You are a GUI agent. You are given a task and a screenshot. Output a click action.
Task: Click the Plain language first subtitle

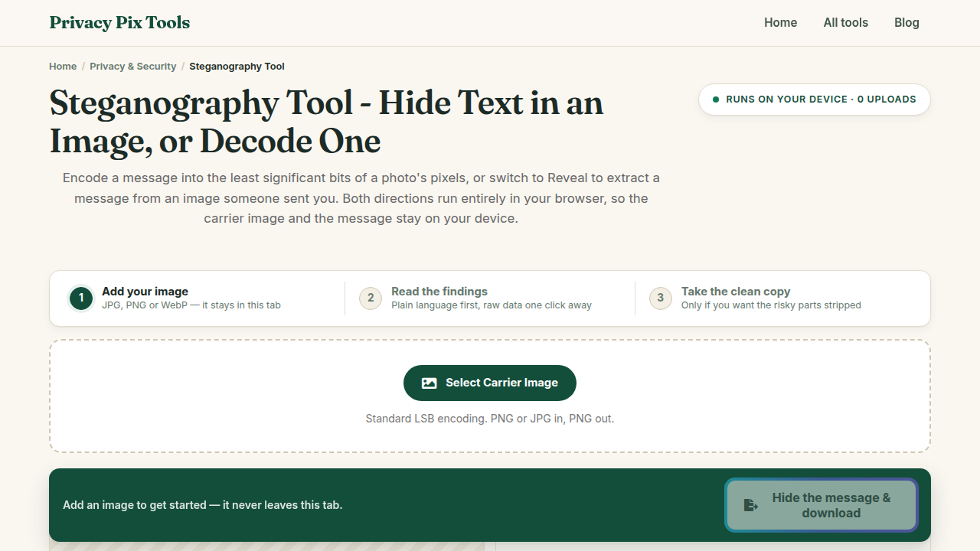[x=492, y=305]
